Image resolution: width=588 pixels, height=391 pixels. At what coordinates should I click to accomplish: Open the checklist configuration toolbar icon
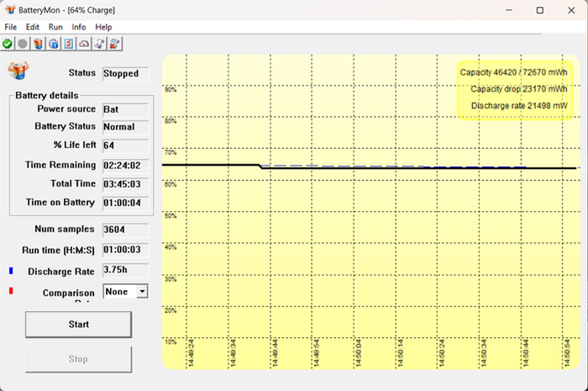tap(69, 44)
